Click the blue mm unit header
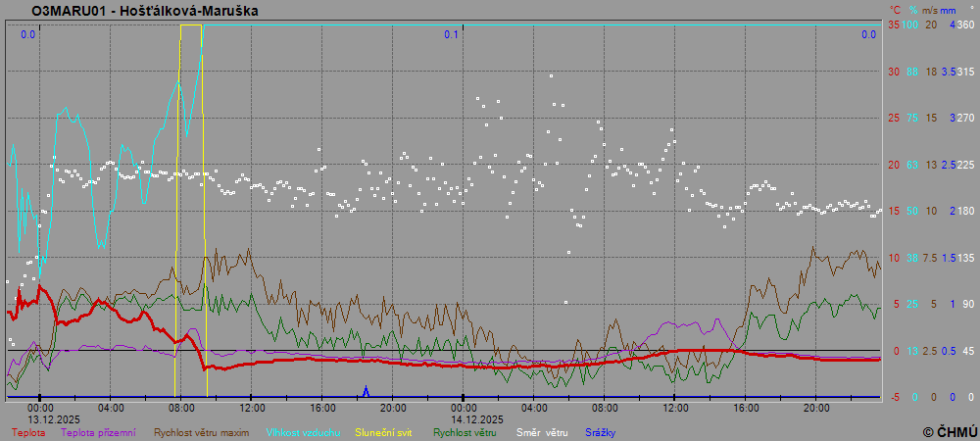The width and height of the screenshot is (980, 441). pos(950,10)
